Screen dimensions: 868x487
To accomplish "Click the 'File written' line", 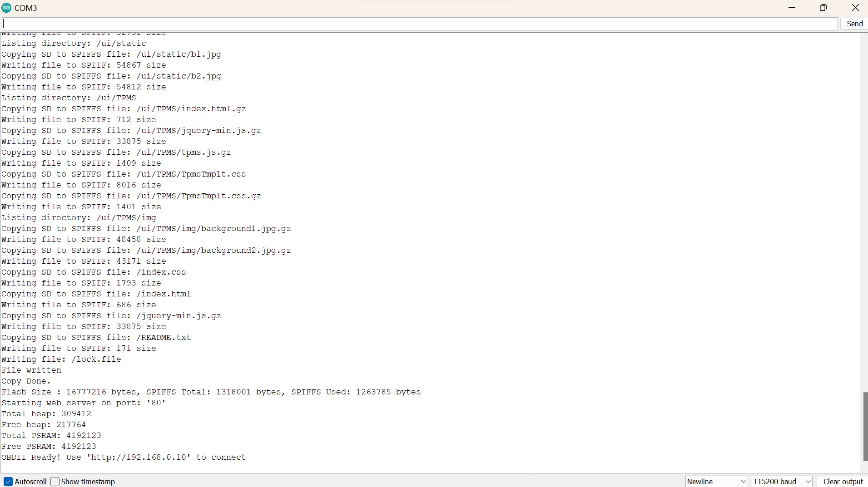I will pyautogui.click(x=31, y=370).
